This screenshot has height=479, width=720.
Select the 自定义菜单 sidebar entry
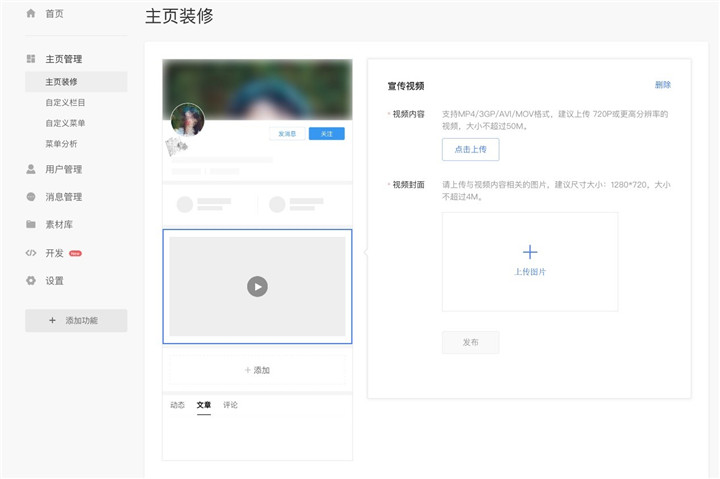click(x=65, y=123)
